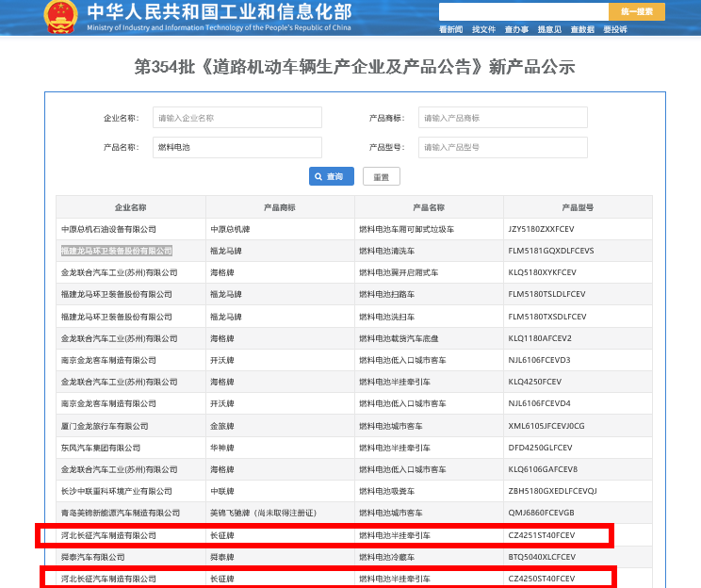The height and width of the screenshot is (588, 701).
Task: Click model KLQ6106GAFCEVB
Action: pyautogui.click(x=543, y=469)
